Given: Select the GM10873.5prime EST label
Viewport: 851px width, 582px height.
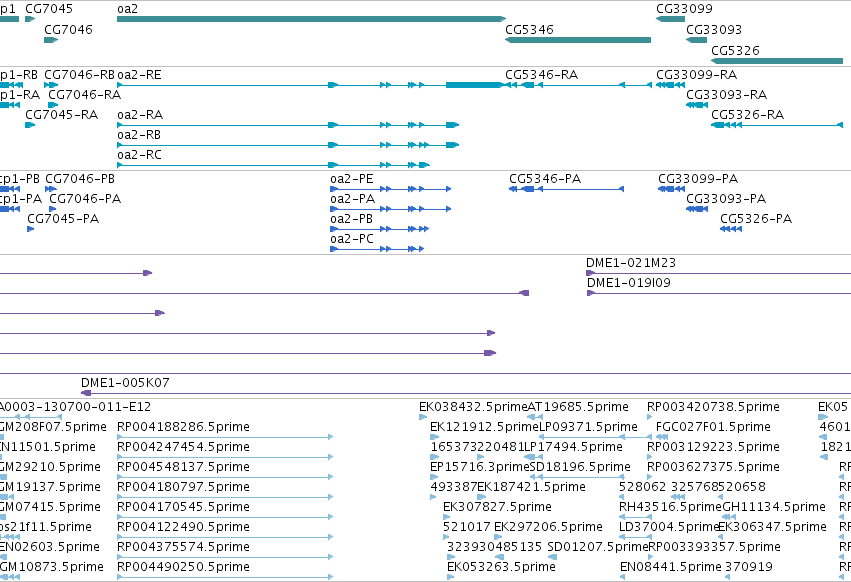Looking at the screenshot, I should (52, 567).
